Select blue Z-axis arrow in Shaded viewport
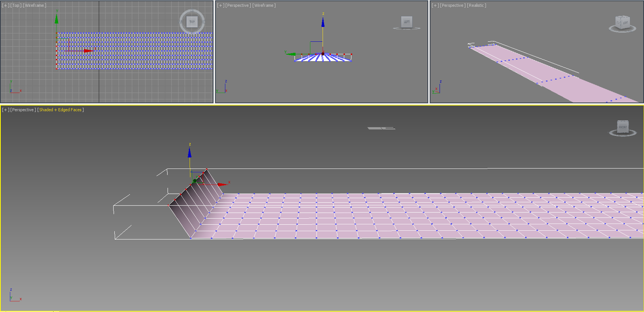 click(190, 152)
